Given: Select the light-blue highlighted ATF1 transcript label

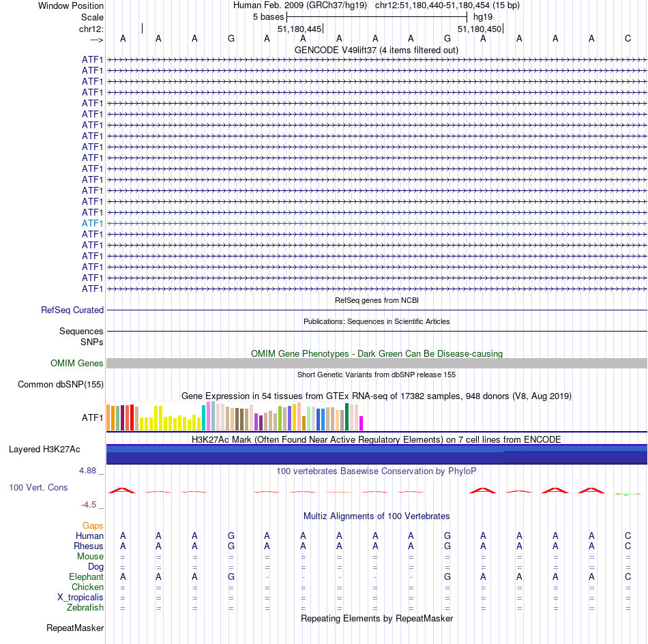Looking at the screenshot, I should point(92,223).
